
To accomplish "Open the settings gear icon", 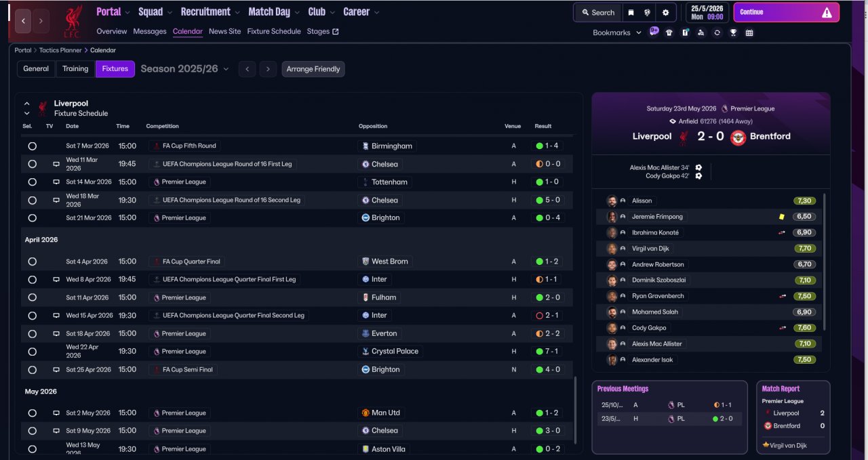I will coord(665,12).
